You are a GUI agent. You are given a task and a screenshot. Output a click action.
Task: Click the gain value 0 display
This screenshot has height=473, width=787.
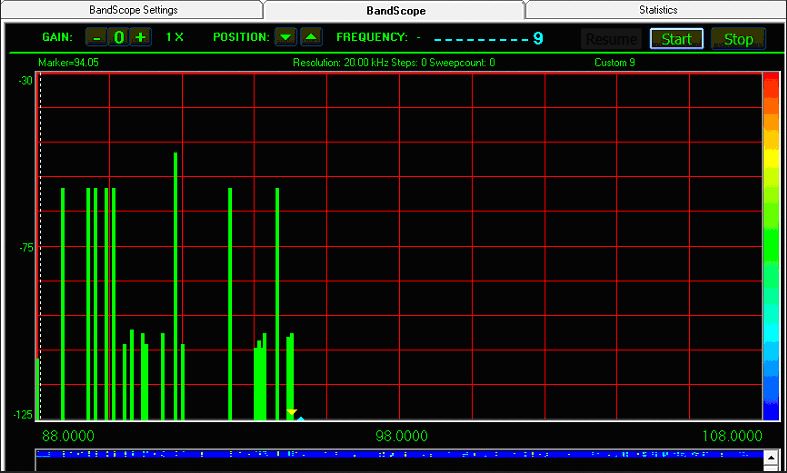click(118, 37)
